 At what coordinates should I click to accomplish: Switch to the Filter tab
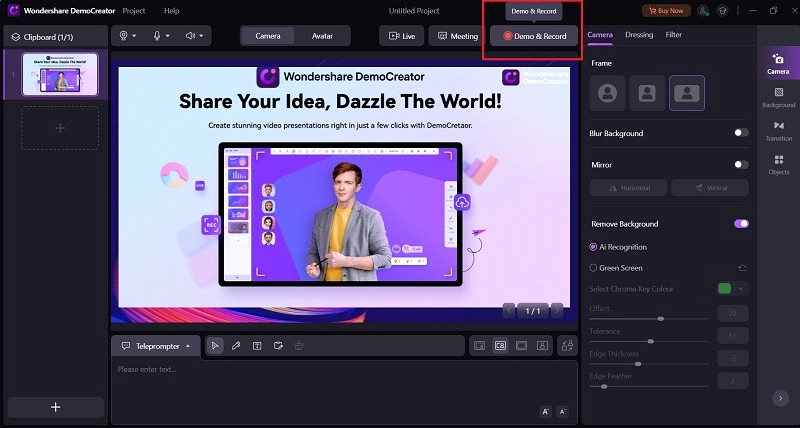click(673, 35)
